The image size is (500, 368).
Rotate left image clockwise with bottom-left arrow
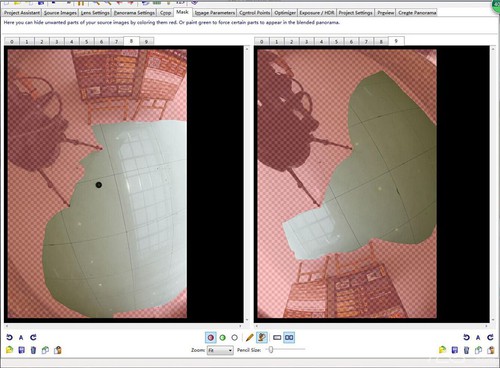[33, 337]
